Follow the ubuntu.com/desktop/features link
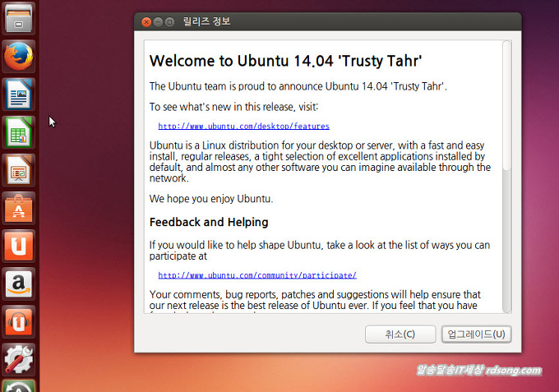The height and width of the screenshot is (392, 559). click(x=243, y=127)
